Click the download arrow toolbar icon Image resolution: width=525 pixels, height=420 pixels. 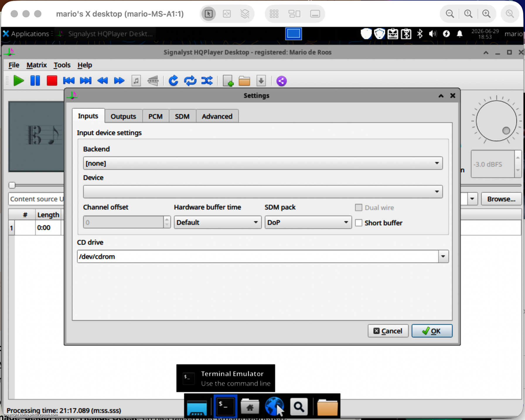pos(261,81)
